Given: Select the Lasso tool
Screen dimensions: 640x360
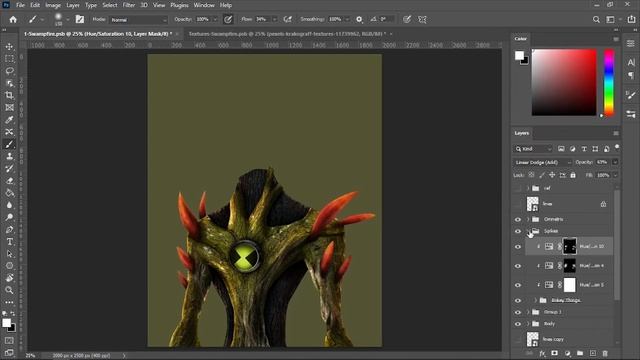Looking at the screenshot, I should tap(9, 71).
